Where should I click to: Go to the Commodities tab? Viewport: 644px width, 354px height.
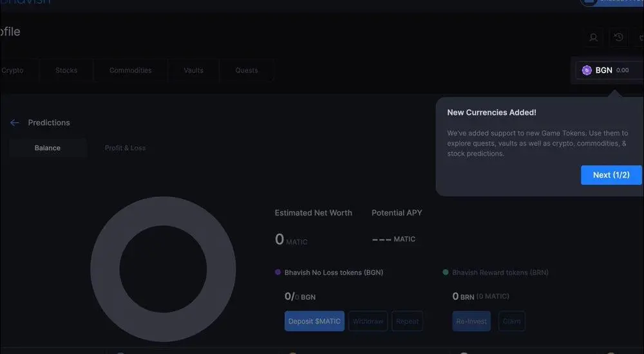tap(131, 70)
